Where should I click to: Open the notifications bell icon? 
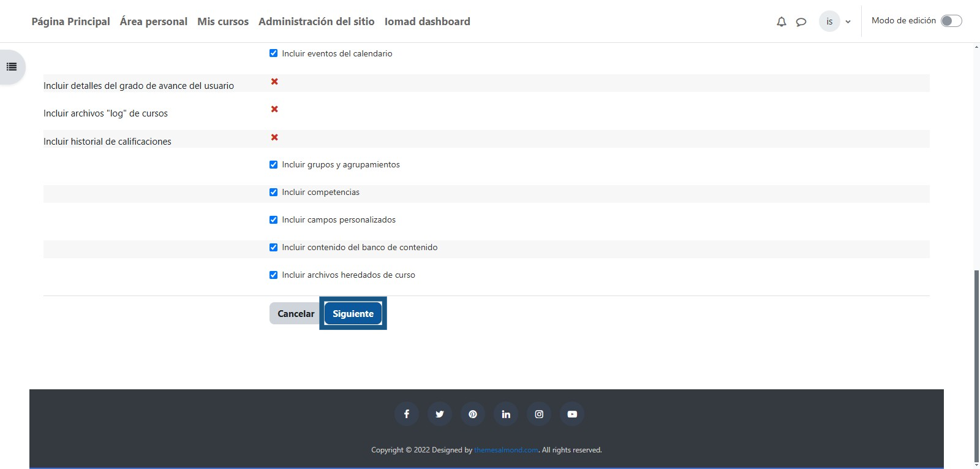point(781,22)
